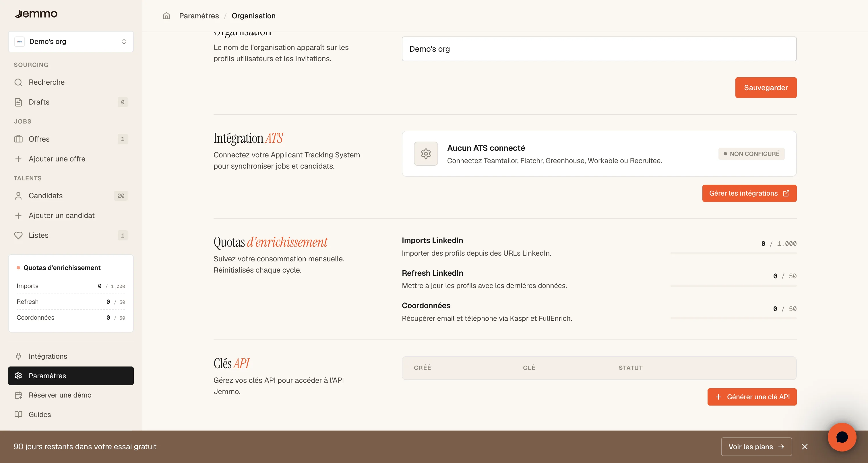Image resolution: width=868 pixels, height=463 pixels.
Task: Click Générer une clé API
Action: [752, 397]
